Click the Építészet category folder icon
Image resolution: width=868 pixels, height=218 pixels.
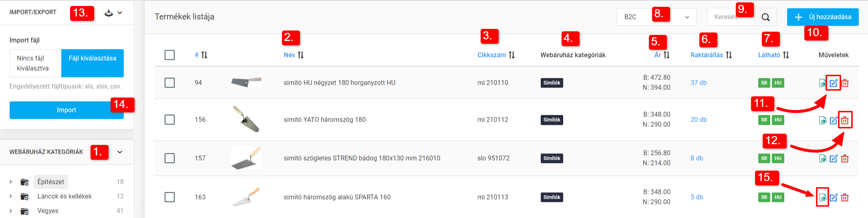click(24, 182)
